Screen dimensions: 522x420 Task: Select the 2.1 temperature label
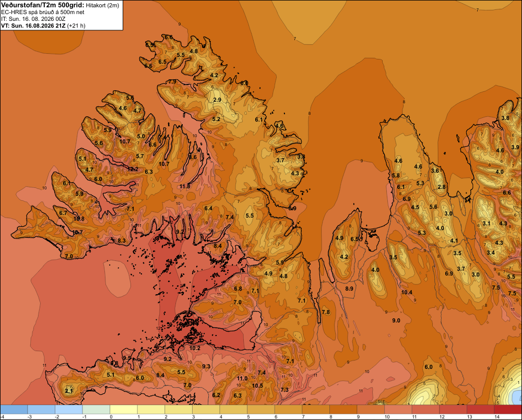[69, 391]
